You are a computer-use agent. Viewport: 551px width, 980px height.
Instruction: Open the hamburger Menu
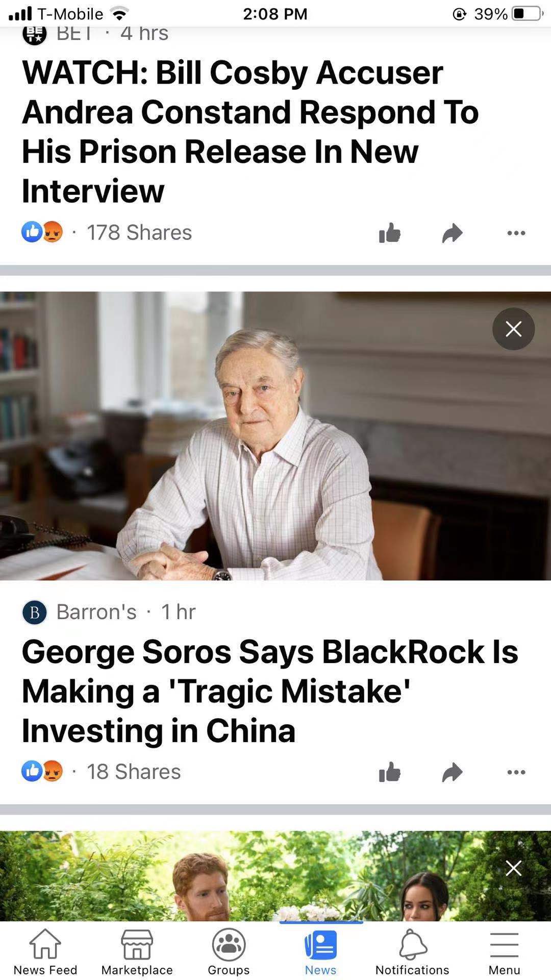(504, 951)
